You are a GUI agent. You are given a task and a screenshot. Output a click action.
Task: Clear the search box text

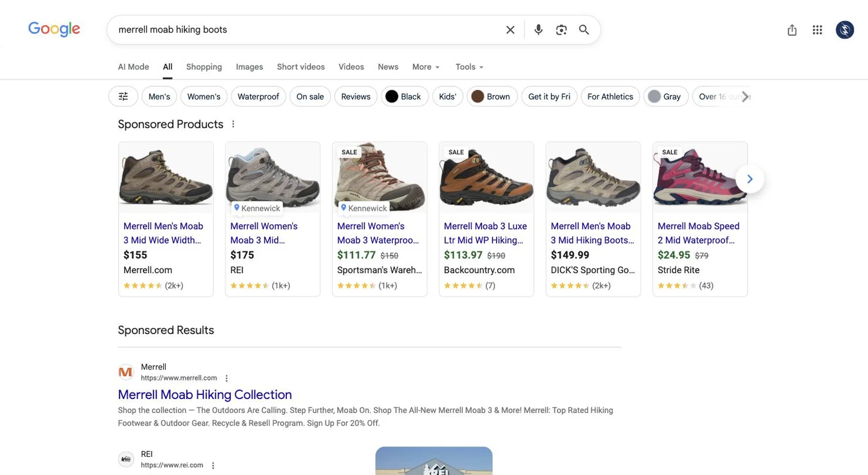click(x=510, y=30)
